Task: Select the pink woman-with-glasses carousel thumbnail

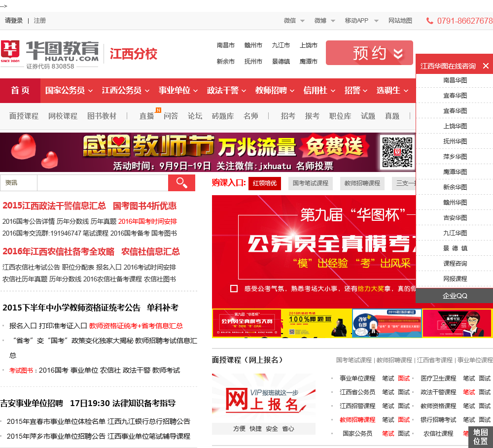Action: pyautogui.click(x=457, y=323)
